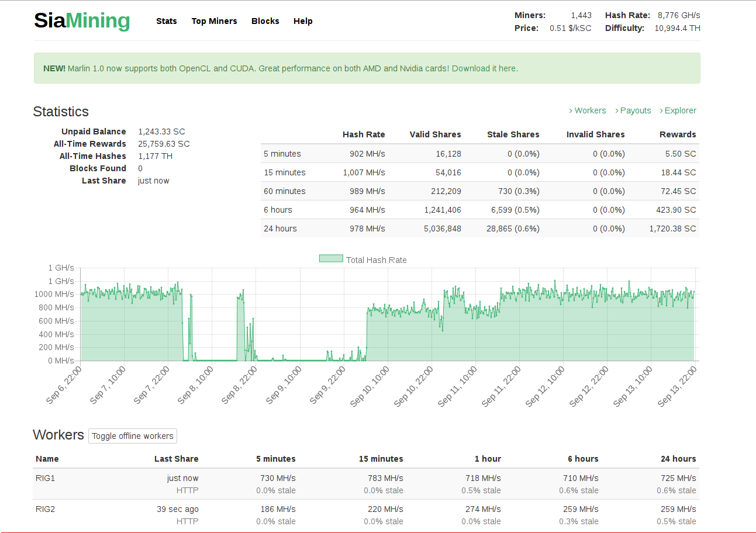Click the Hash Rate column header
This screenshot has height=533, width=756.
tap(364, 134)
